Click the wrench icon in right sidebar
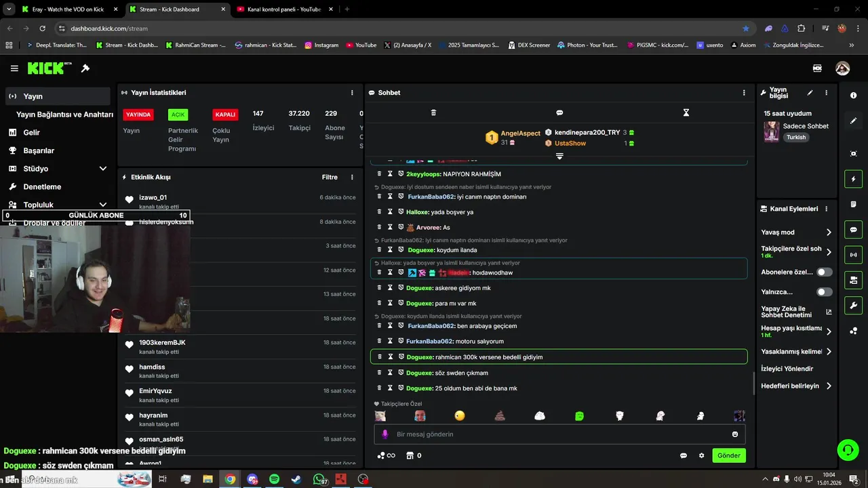Image resolution: width=868 pixels, height=488 pixels. pyautogui.click(x=853, y=306)
